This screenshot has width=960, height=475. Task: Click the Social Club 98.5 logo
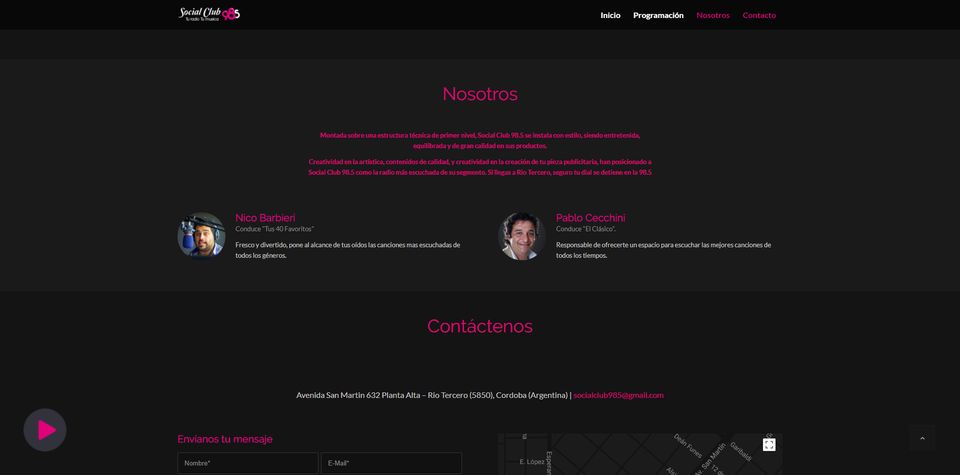[x=209, y=14]
